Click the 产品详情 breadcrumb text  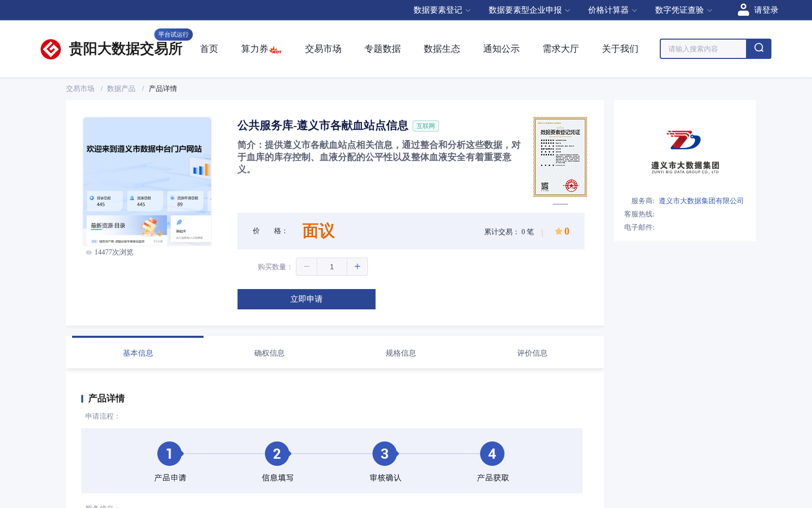click(x=163, y=88)
